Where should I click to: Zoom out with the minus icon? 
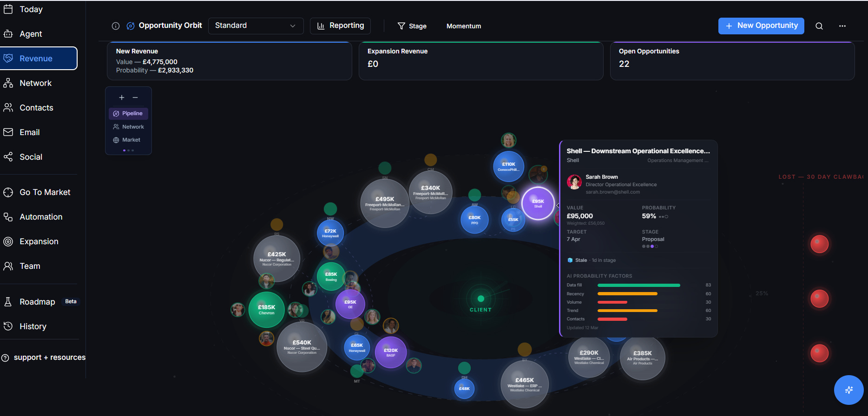pyautogui.click(x=135, y=97)
